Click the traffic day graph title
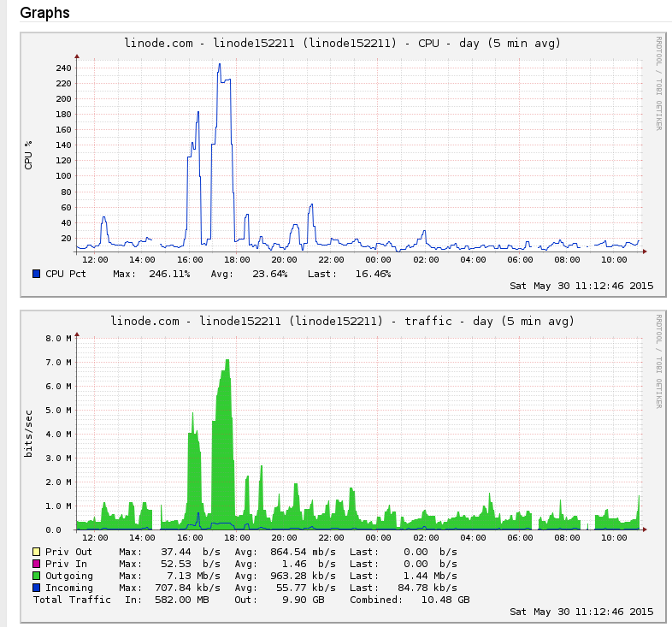Image resolution: width=672 pixels, height=627 pixels. (x=343, y=322)
